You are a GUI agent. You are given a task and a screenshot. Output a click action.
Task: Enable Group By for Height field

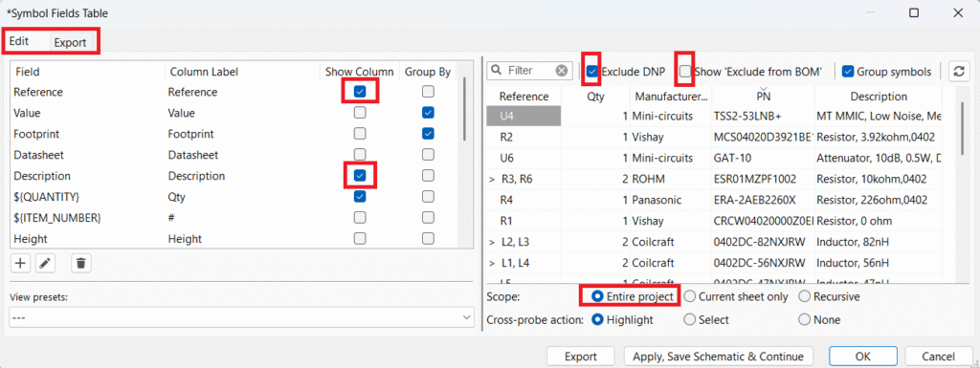pyautogui.click(x=428, y=239)
